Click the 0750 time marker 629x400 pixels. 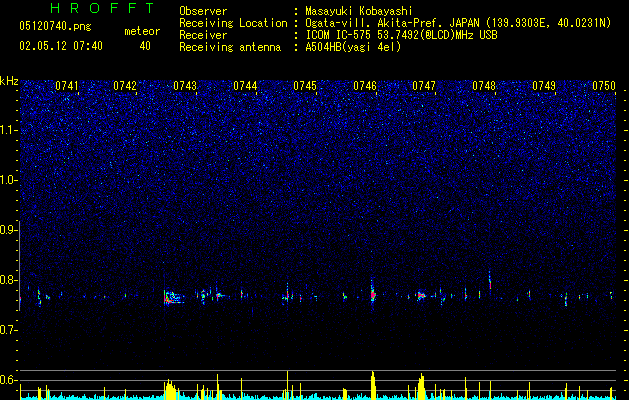pos(604,86)
